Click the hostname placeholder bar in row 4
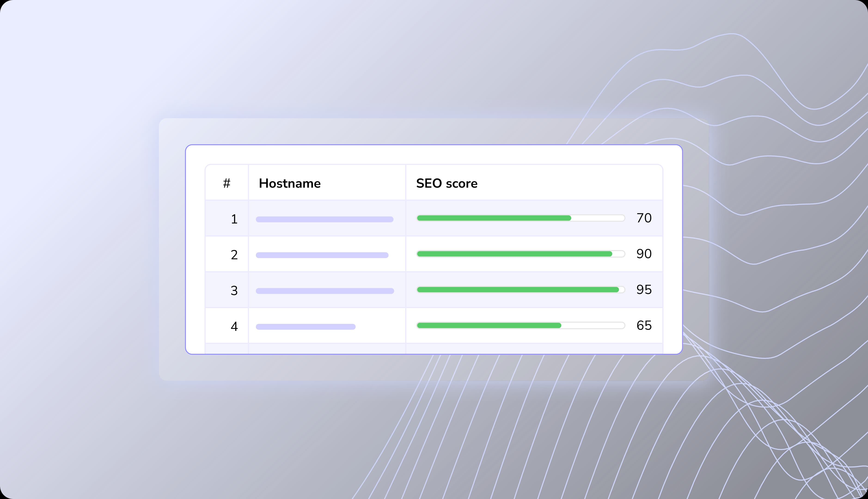This screenshot has height=499, width=868. pos(306,326)
